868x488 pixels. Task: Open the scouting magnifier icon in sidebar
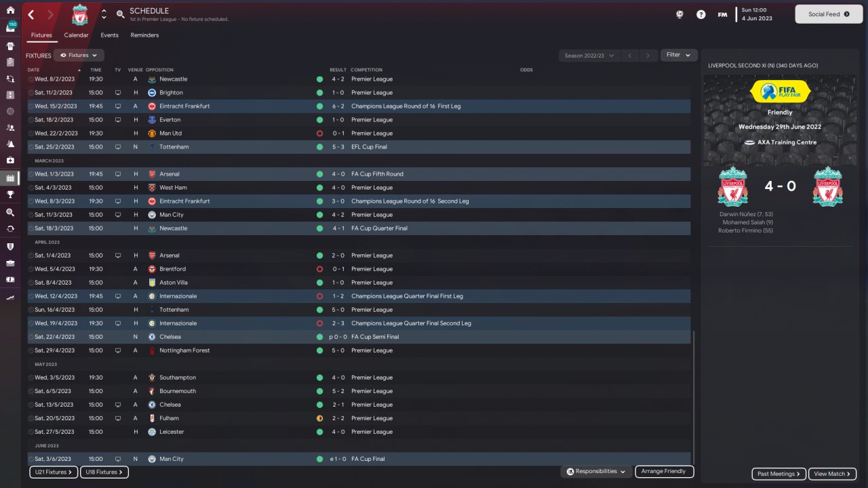coord(10,212)
